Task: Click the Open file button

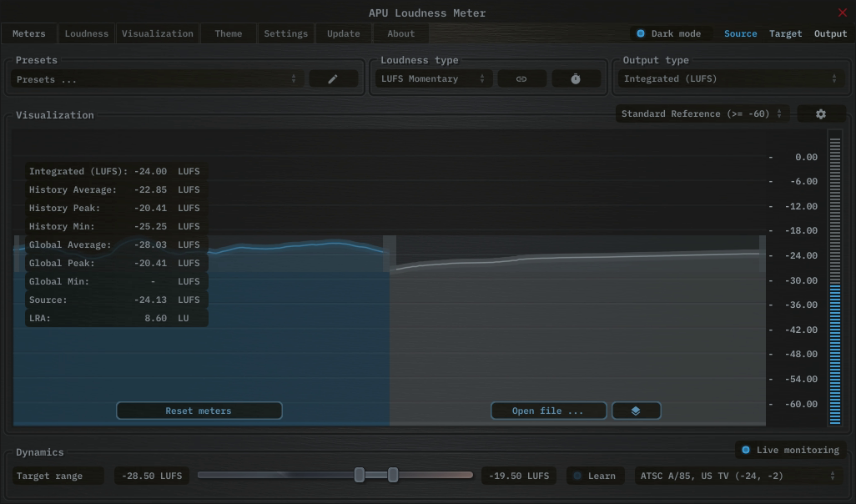Action: tap(548, 410)
